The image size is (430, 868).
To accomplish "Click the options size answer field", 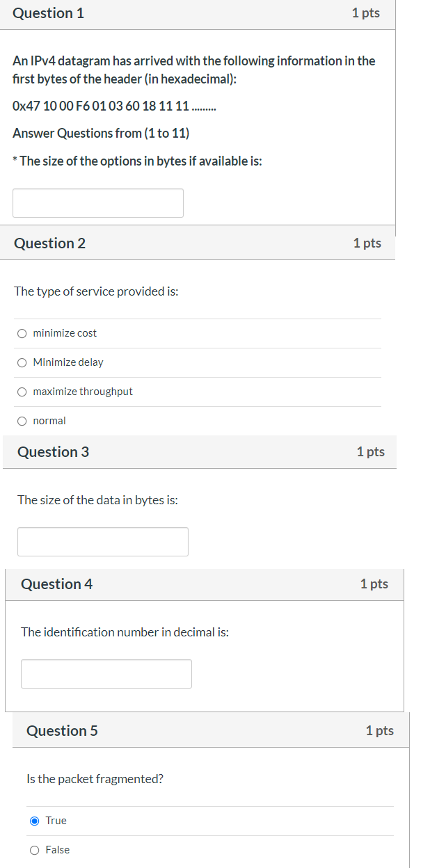I will [97, 202].
